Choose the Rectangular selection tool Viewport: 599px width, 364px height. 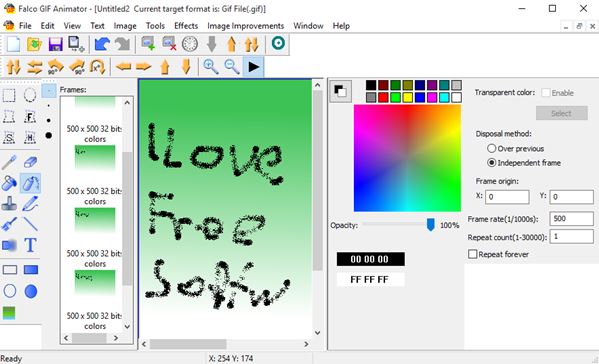point(9,95)
